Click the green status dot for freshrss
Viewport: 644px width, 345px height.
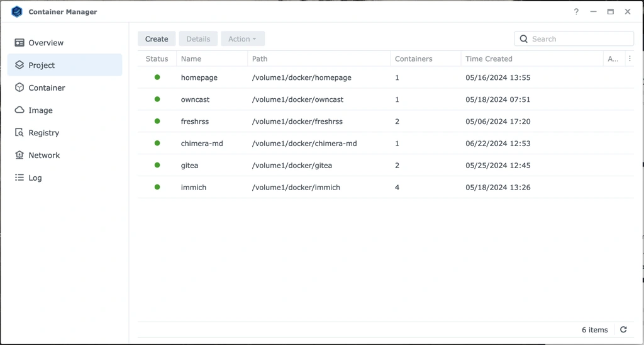click(157, 122)
